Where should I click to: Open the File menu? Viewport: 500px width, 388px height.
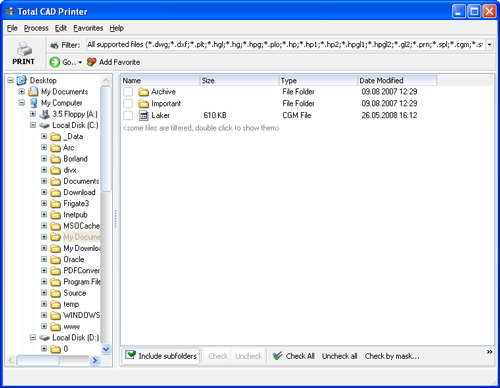point(12,28)
